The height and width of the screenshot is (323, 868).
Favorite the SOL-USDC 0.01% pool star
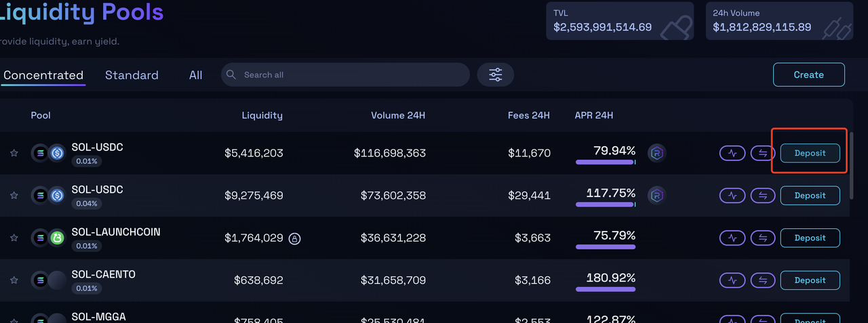tap(14, 154)
